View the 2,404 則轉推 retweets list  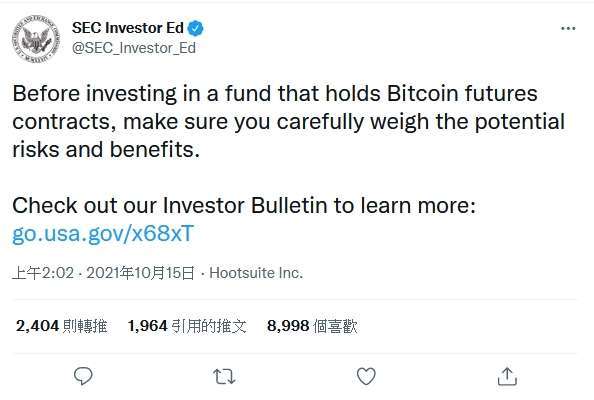(x=62, y=326)
